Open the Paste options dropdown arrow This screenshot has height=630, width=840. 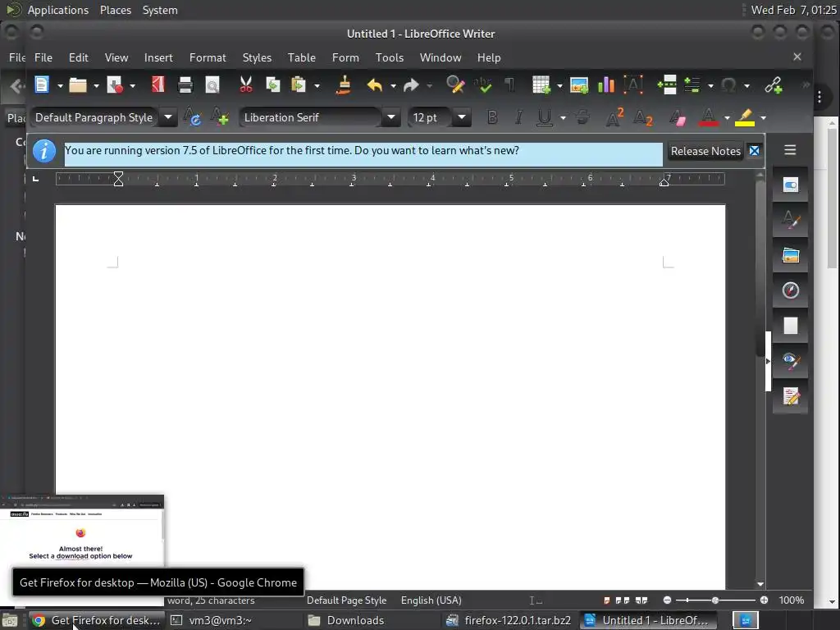317,85
